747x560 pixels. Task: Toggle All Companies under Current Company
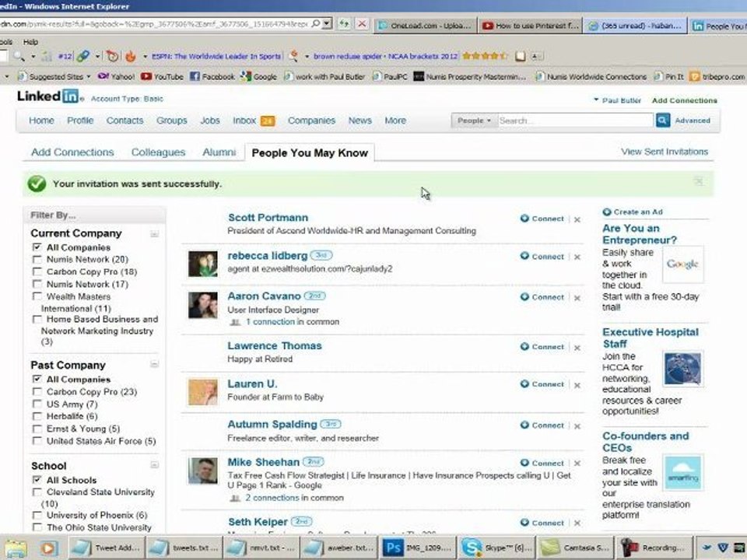click(x=37, y=247)
